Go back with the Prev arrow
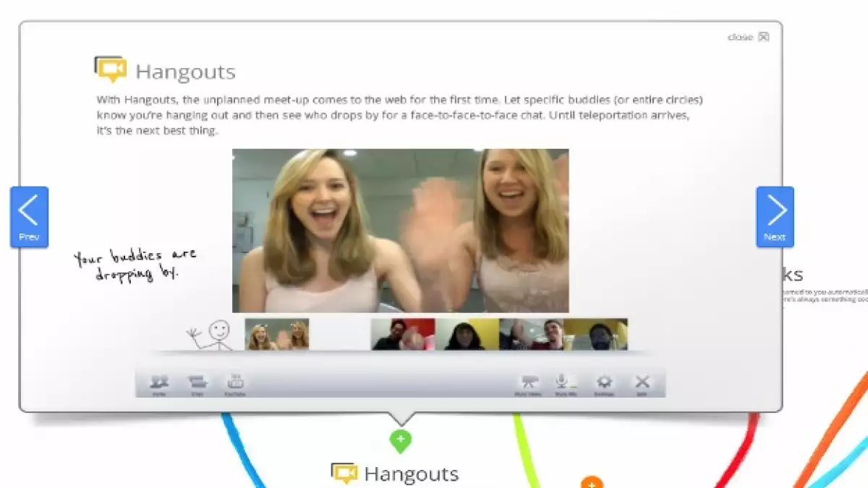Viewport: 868px width, 488px height. click(x=29, y=216)
